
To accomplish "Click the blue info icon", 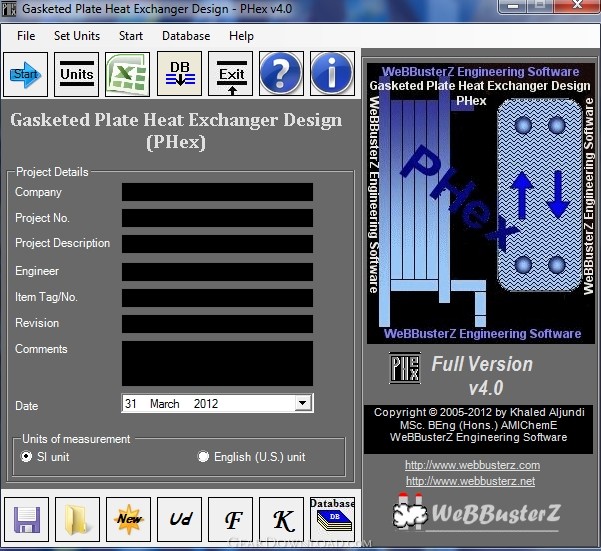I will click(x=332, y=74).
